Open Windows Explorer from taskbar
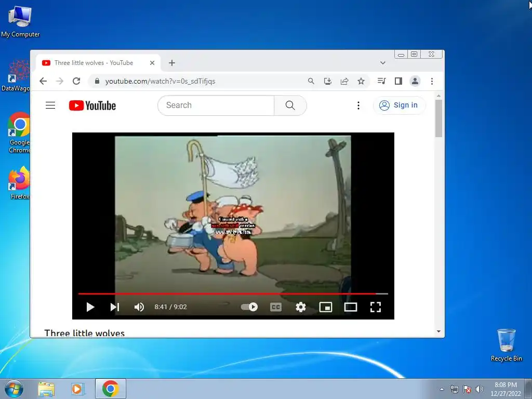 click(x=46, y=389)
